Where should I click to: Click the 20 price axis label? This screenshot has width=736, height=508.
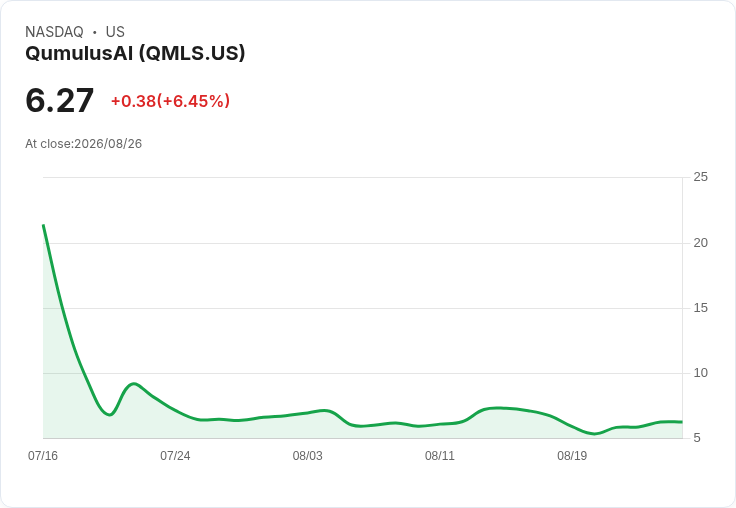click(700, 243)
